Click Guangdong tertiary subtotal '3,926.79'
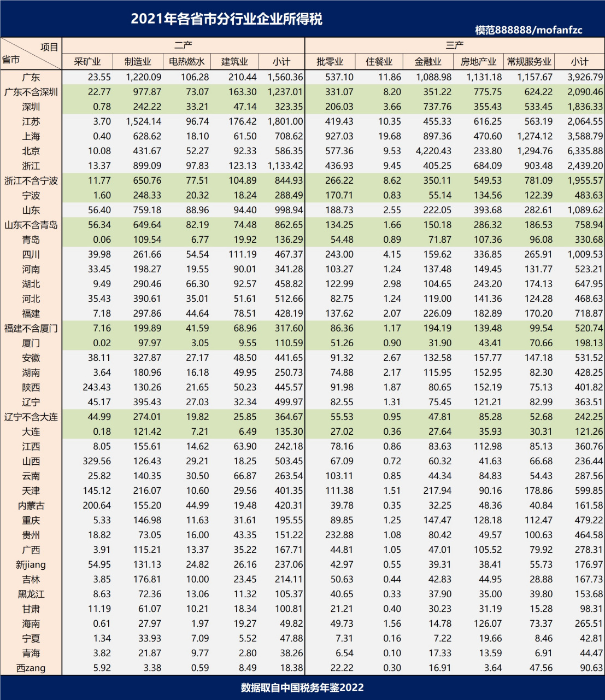 [x=585, y=77]
